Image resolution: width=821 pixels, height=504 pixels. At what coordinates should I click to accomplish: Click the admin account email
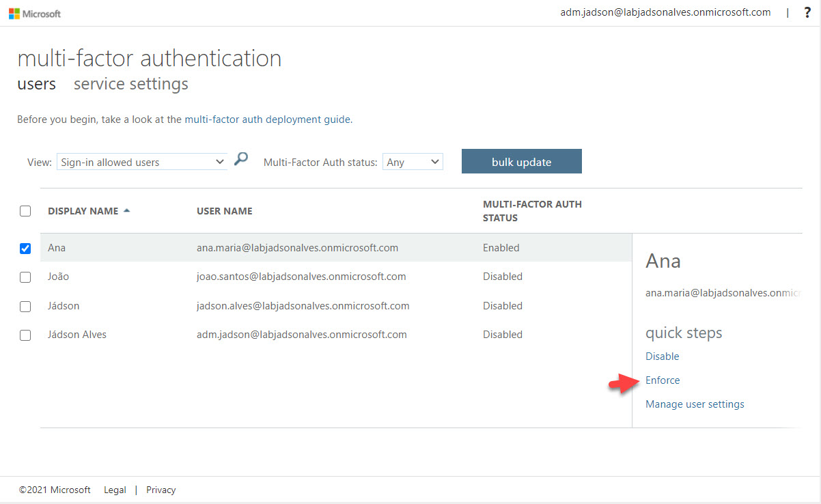point(665,12)
